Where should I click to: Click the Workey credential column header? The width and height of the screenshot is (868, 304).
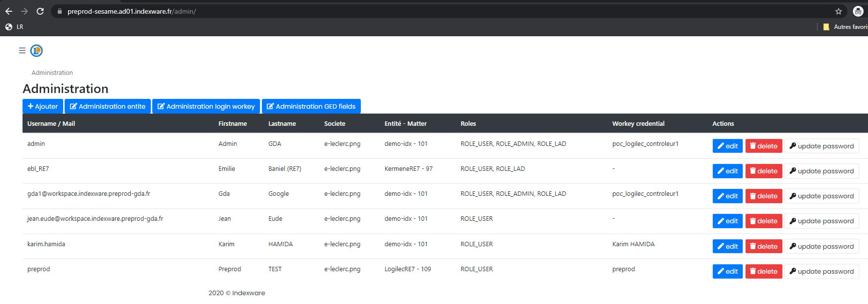coord(638,123)
